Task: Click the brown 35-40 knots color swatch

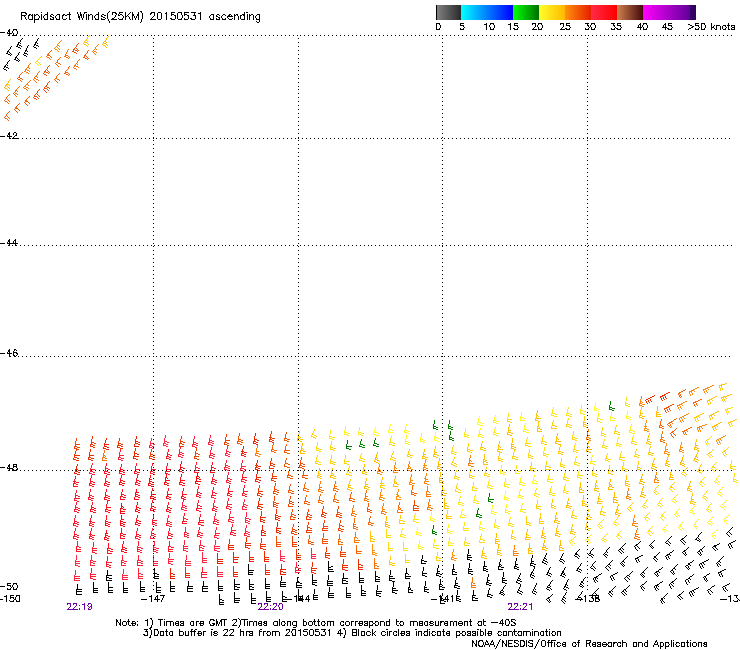Action: (630, 12)
